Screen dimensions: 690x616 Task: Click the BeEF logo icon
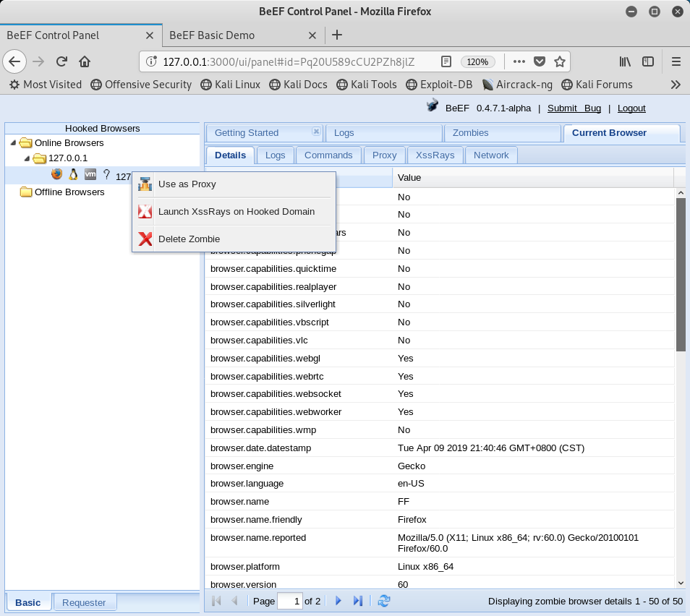432,106
